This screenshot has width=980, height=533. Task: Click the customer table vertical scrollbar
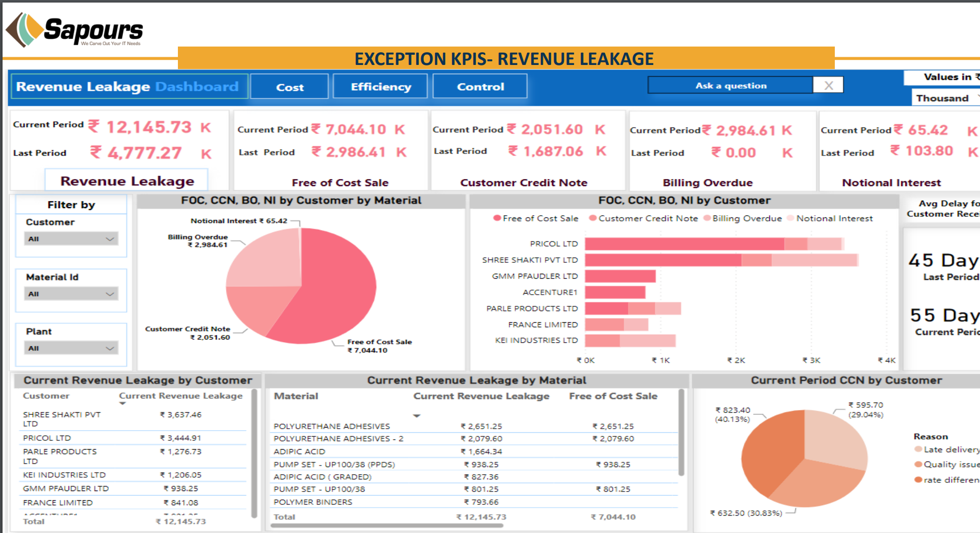coord(254,454)
